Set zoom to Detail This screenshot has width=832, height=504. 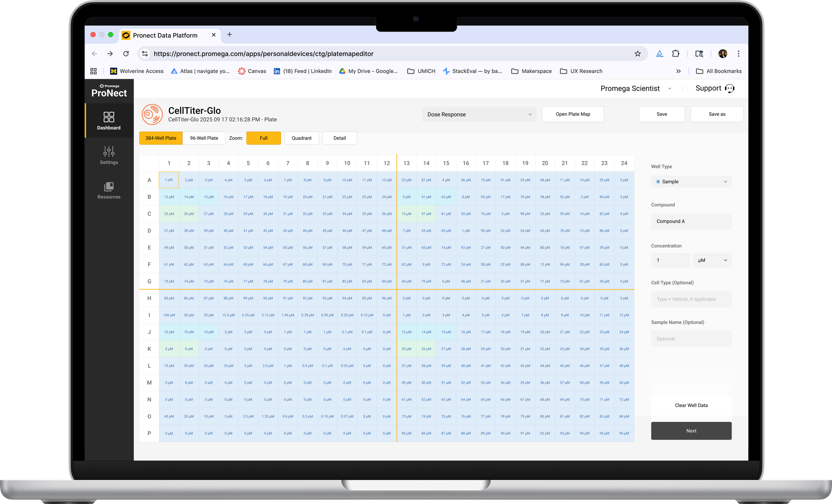coord(339,138)
